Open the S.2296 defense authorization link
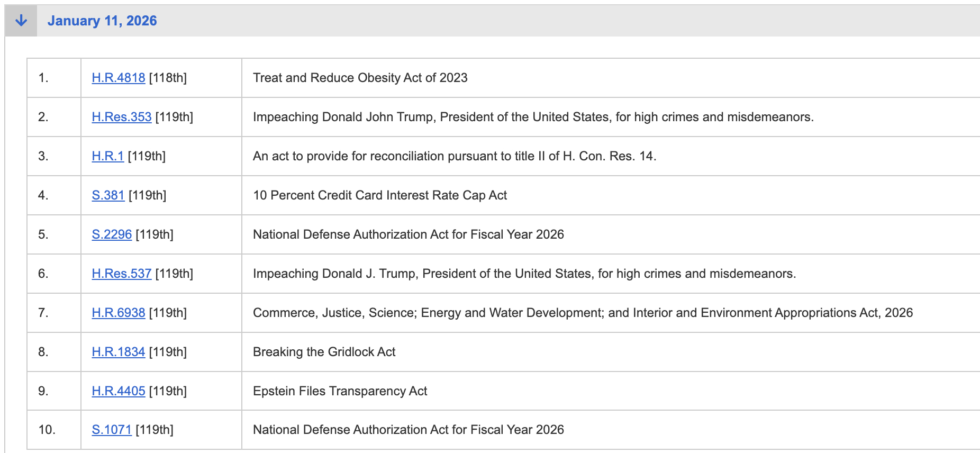Viewport: 980px width, 453px height. [112, 234]
